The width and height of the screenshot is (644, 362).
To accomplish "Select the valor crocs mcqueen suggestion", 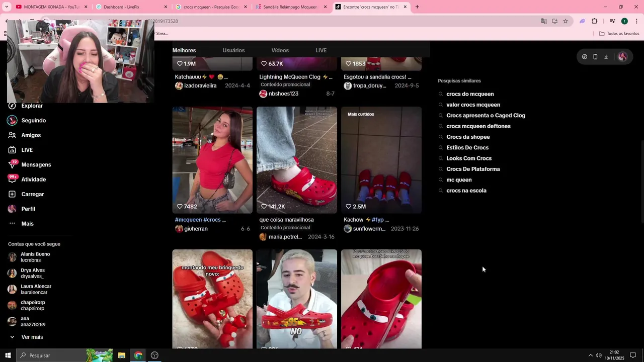I will click(x=473, y=105).
